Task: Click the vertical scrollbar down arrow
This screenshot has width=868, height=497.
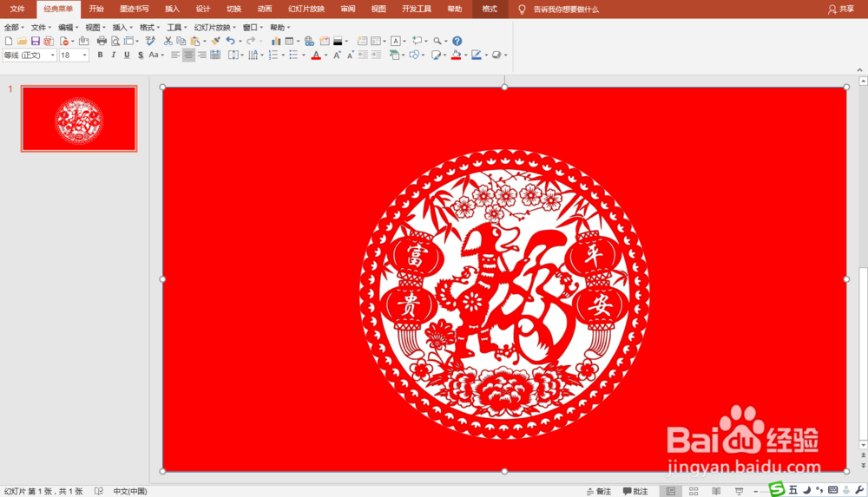Action: point(863,446)
